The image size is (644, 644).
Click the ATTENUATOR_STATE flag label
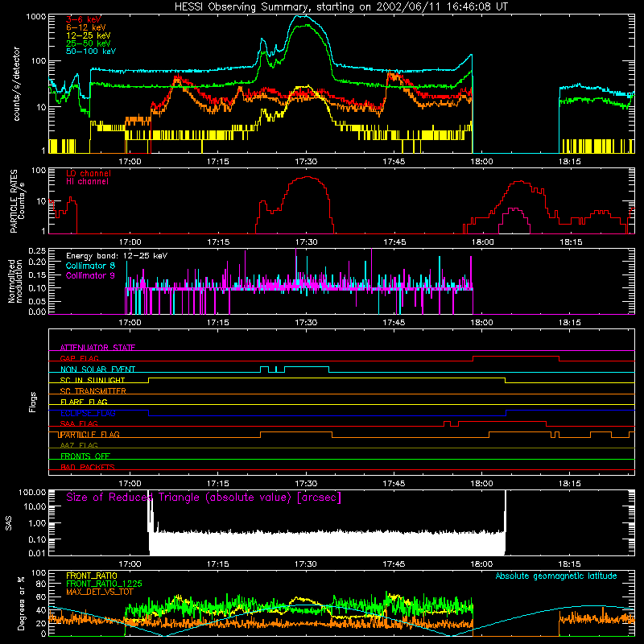pyautogui.click(x=97, y=348)
